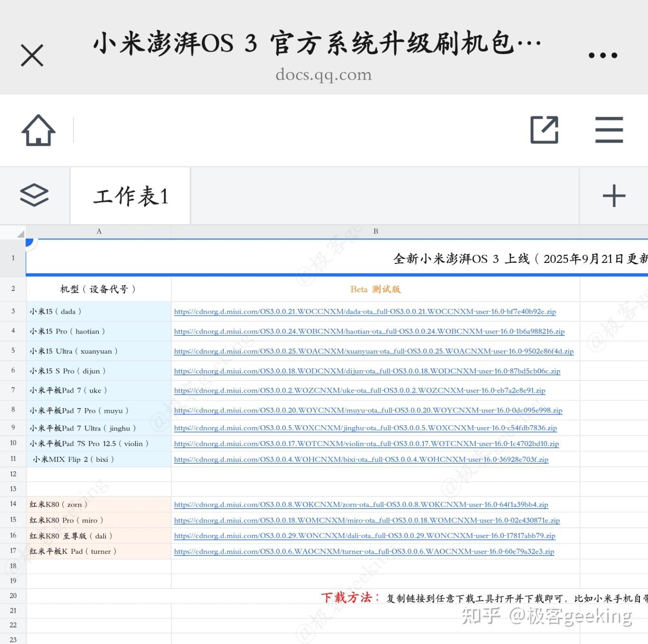Click the share/export icon
This screenshot has height=644, width=648.
544,130
